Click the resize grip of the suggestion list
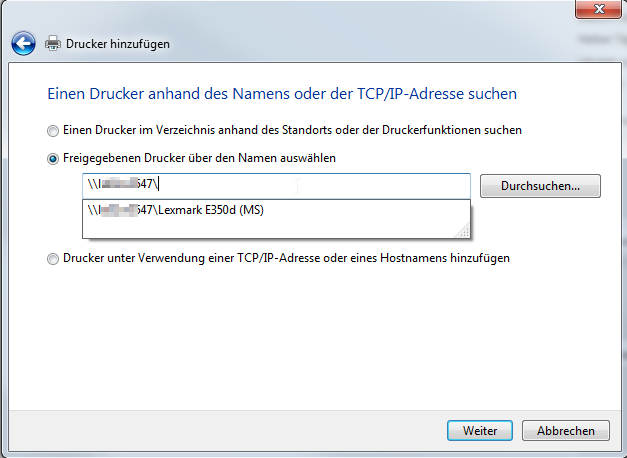The height and width of the screenshot is (458, 627). (464, 232)
